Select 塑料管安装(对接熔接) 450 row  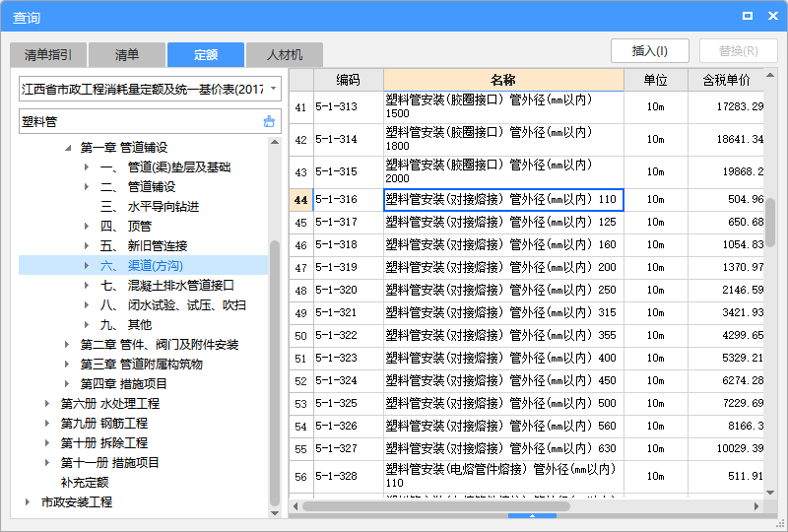coord(503,380)
